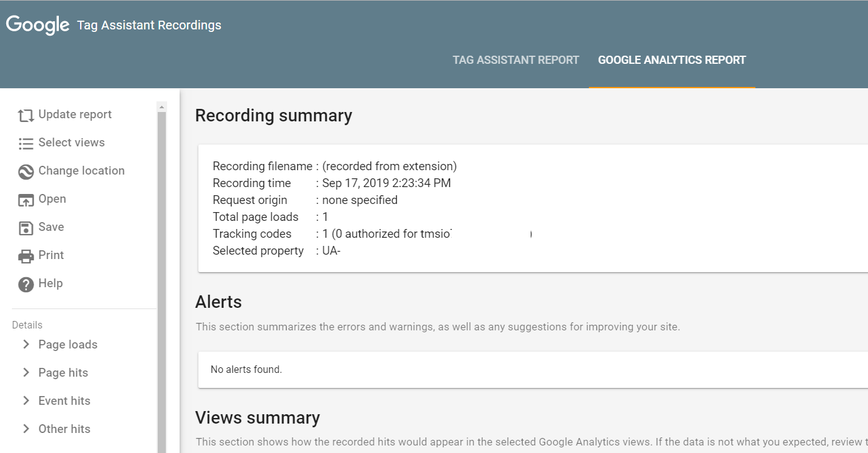Click the Update report refresh icon
Screen dimensions: 868x453
point(26,115)
